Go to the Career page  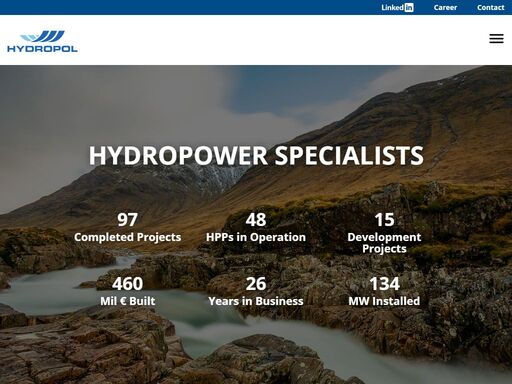(x=445, y=7)
